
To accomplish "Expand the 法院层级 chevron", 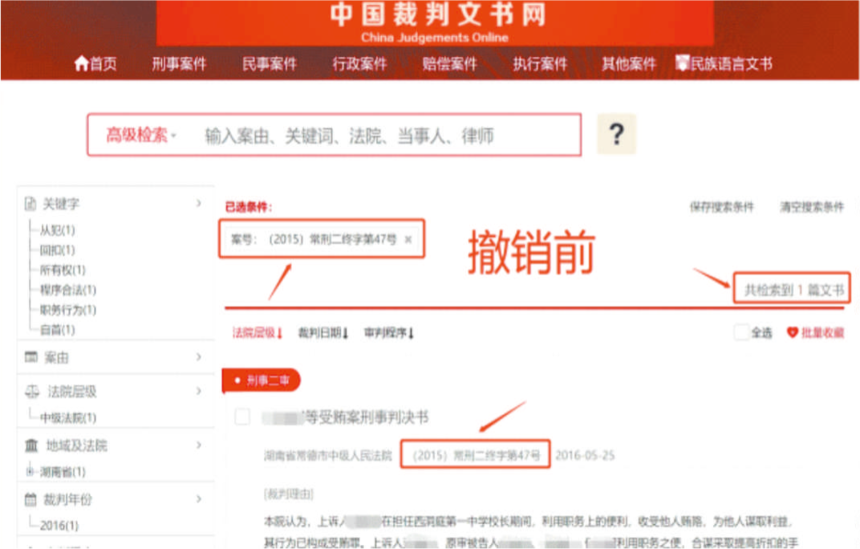I will pyautogui.click(x=199, y=391).
